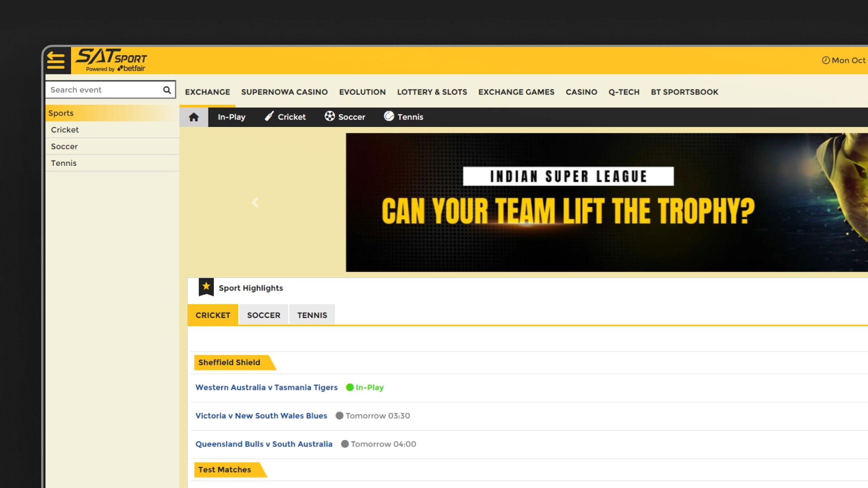Click grey dot beside Tomorrow 03:30
This screenshot has height=488, width=868.
[339, 416]
